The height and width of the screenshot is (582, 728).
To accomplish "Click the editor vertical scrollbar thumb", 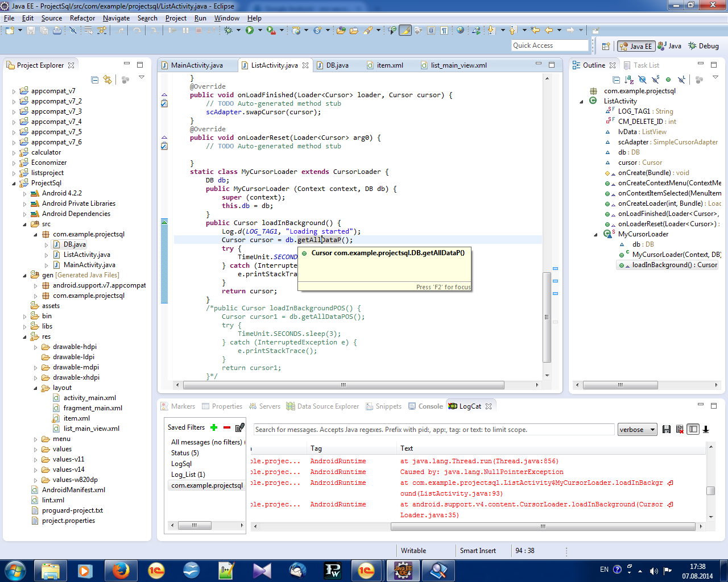I will pos(547,318).
